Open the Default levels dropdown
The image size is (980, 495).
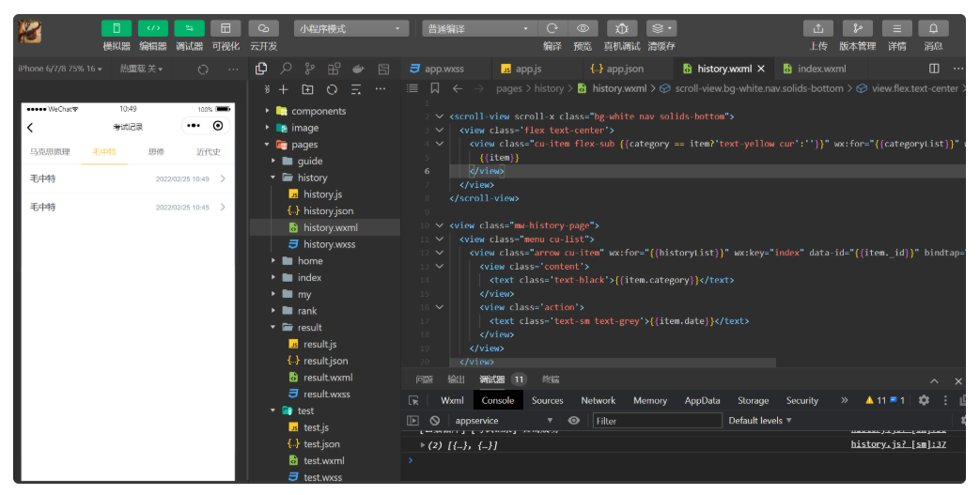[x=760, y=421]
